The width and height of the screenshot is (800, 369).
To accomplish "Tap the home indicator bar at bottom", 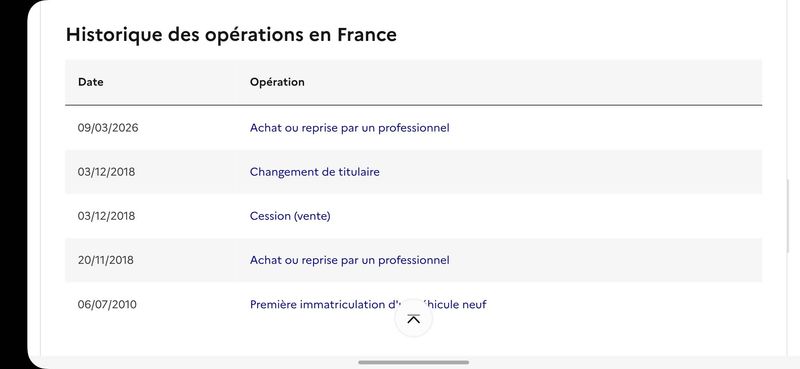I will click(x=413, y=362).
